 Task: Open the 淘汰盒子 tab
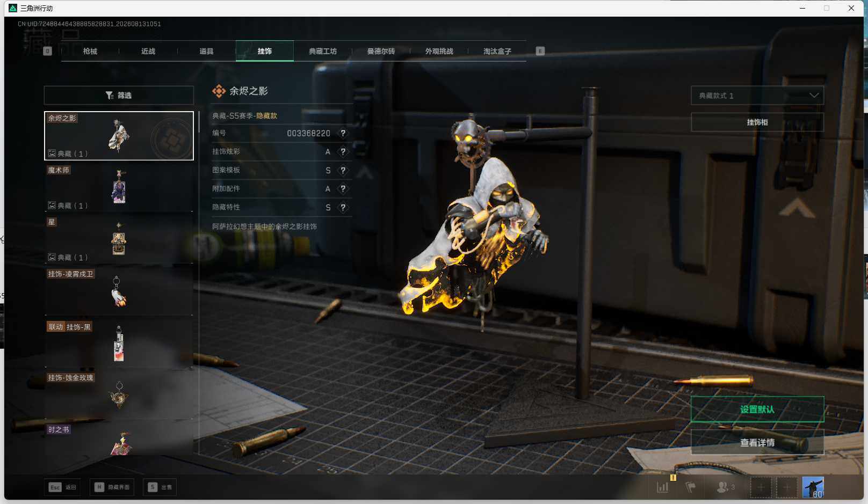click(x=497, y=51)
